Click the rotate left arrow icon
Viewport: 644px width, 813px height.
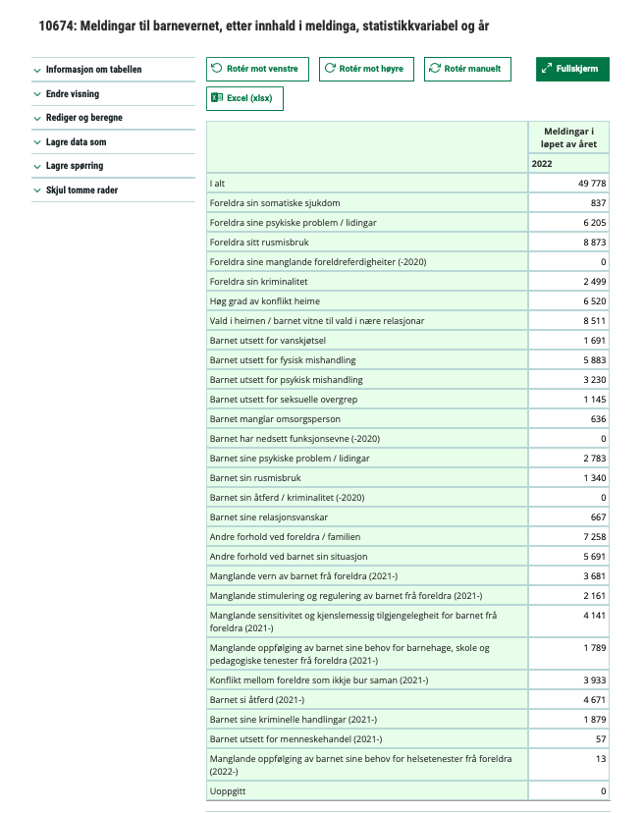(218, 69)
